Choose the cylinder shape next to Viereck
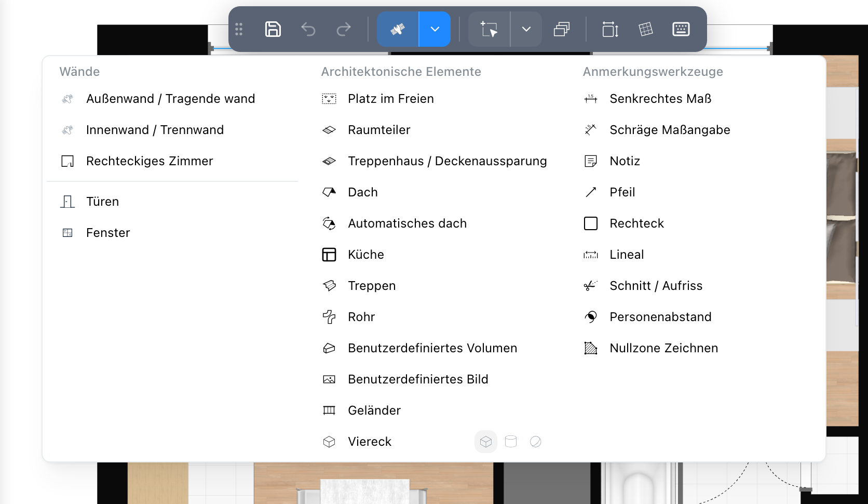Screen dimensions: 868x504 click(511, 442)
